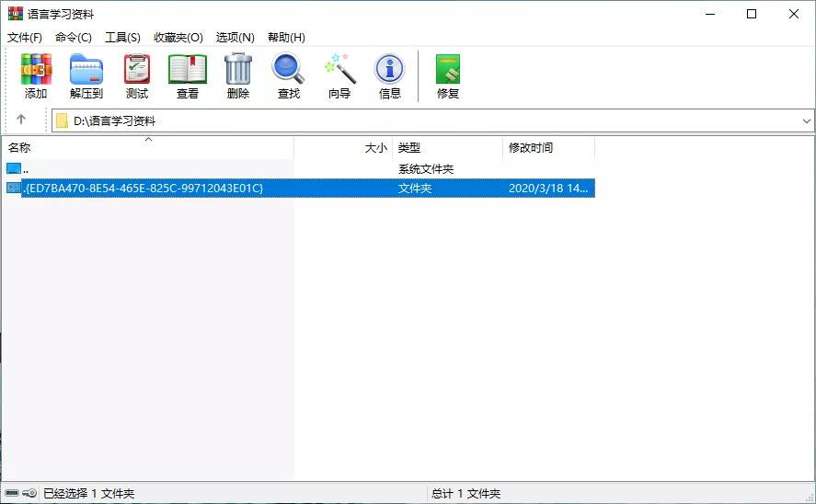Click the 解压到 (Extract To) icon

coord(86,76)
